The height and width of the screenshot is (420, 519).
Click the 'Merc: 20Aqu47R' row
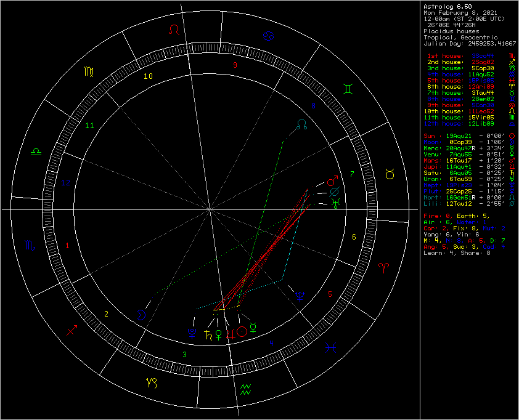point(469,148)
